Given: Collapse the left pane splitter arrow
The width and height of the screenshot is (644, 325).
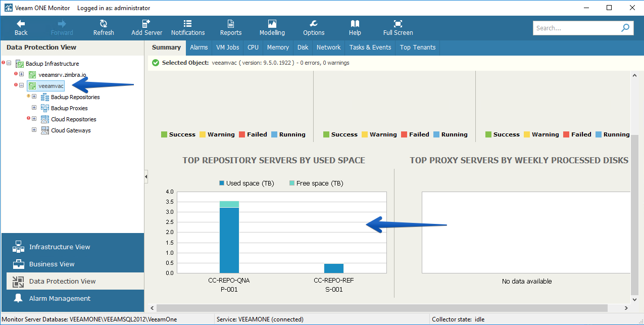Looking at the screenshot, I should pyautogui.click(x=146, y=176).
